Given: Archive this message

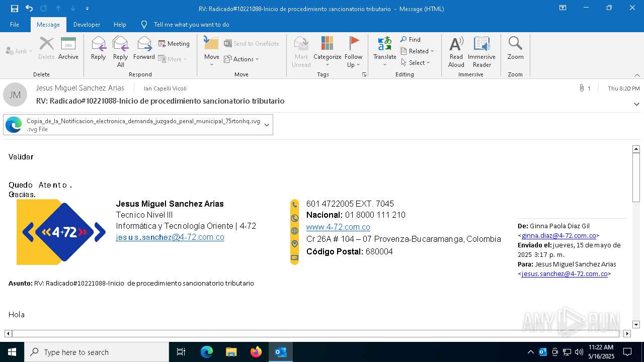Looking at the screenshot, I should click(68, 49).
